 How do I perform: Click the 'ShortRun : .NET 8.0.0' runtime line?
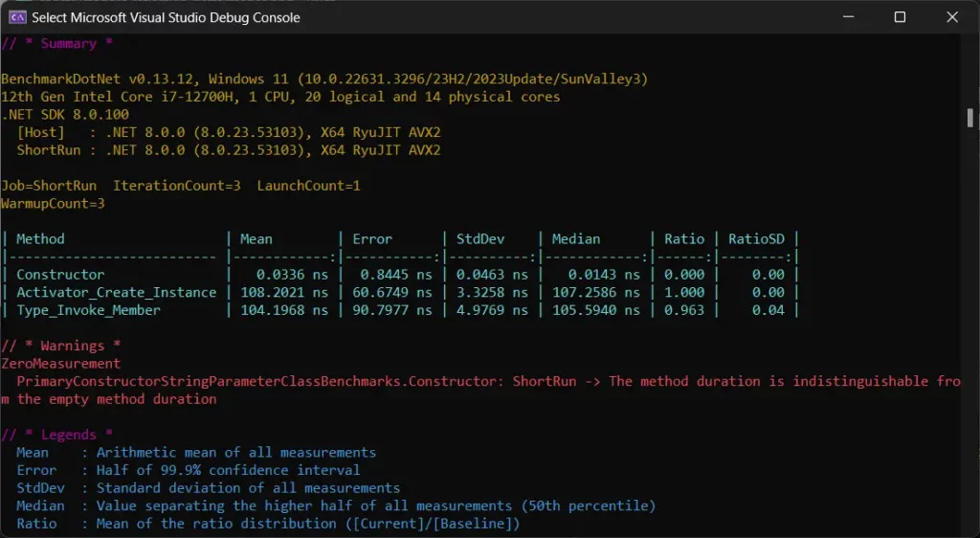[229, 150]
